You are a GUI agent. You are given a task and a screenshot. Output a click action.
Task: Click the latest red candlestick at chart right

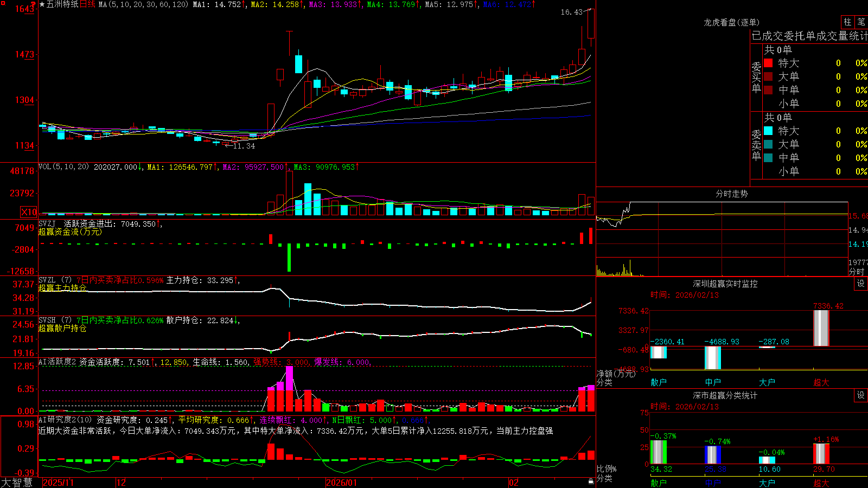tap(591, 24)
